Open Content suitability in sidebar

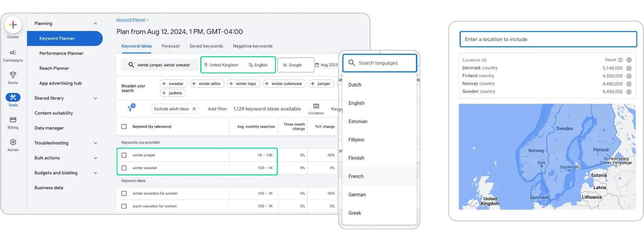pyautogui.click(x=54, y=113)
